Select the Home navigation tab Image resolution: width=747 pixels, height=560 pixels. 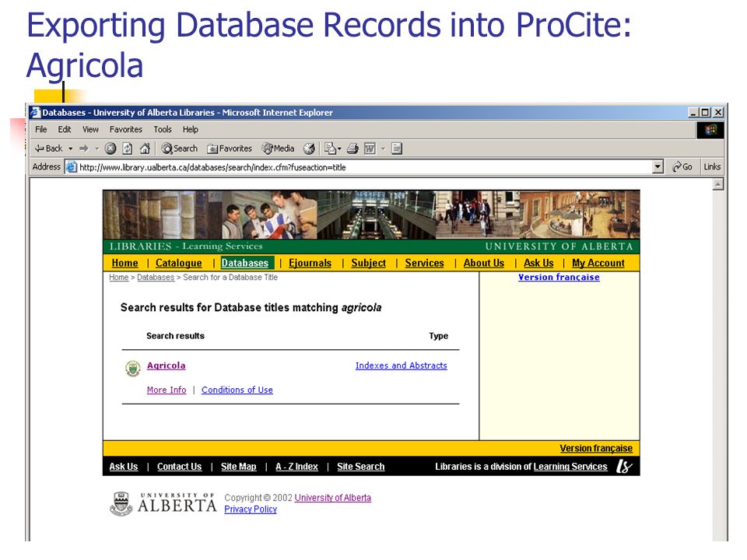(x=124, y=263)
